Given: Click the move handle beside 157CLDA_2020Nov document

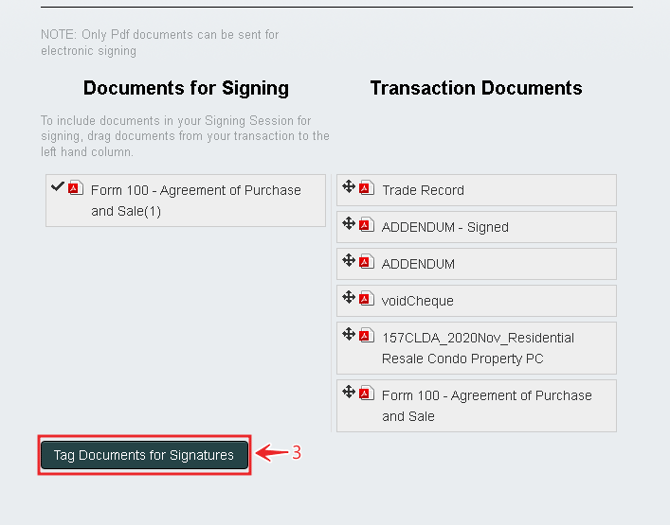Looking at the screenshot, I should pos(349,335).
